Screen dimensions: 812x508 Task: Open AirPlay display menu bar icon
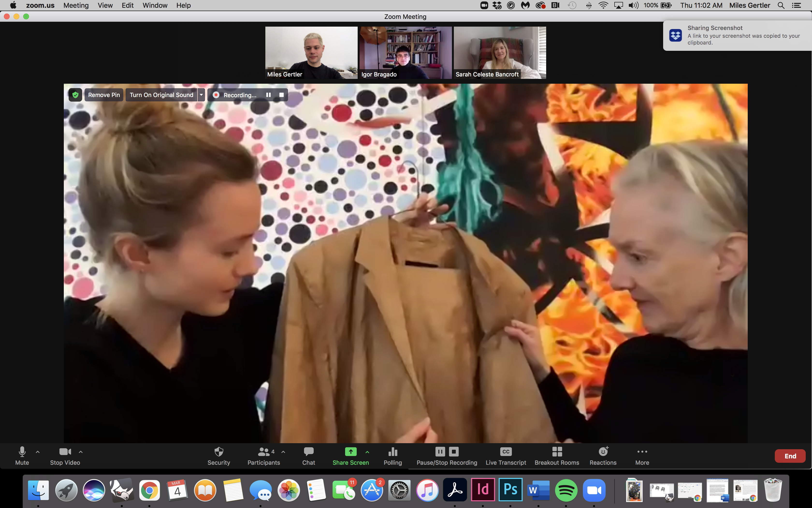click(618, 5)
